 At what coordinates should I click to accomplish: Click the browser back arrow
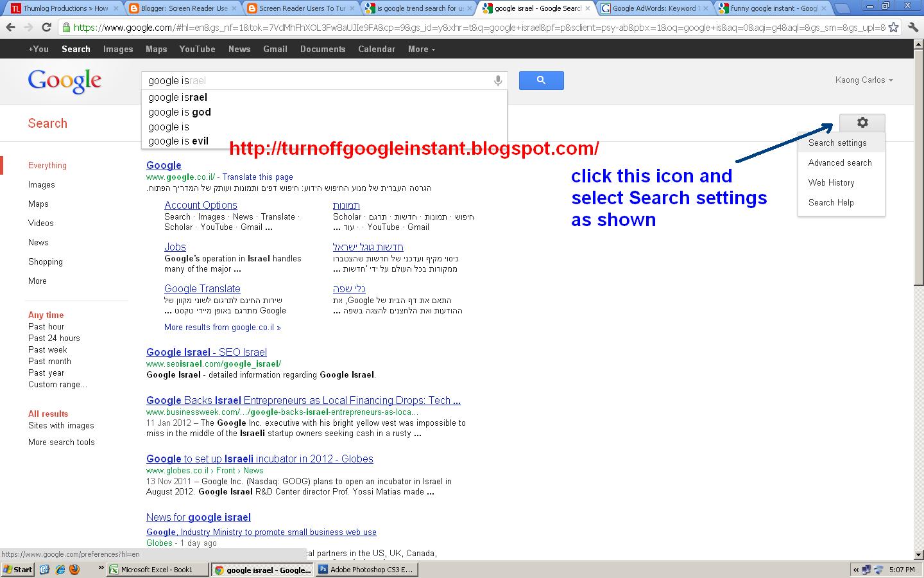click(10, 28)
